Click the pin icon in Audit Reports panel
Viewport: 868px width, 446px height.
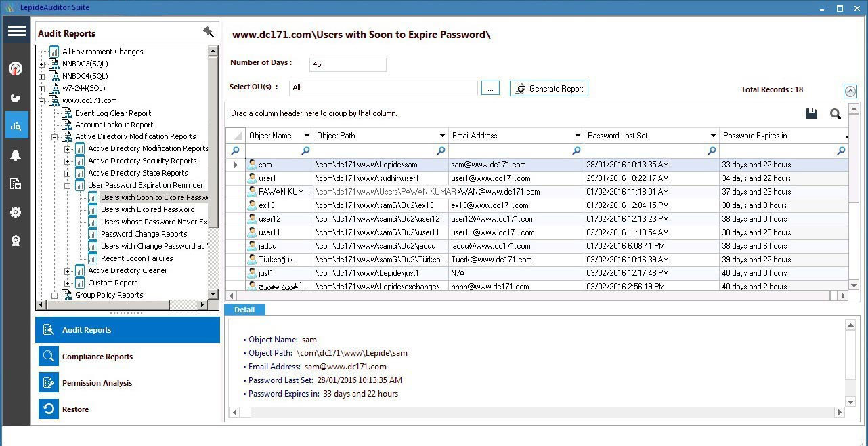coord(209,32)
